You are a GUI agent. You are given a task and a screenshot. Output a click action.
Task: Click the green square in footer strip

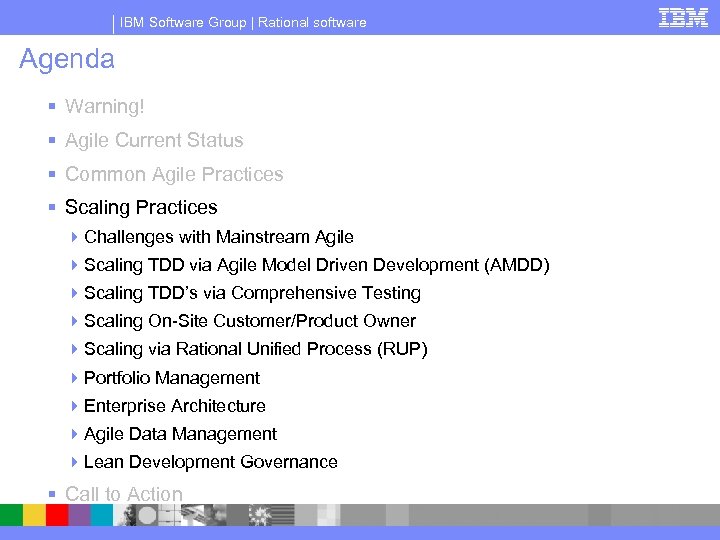[11, 515]
